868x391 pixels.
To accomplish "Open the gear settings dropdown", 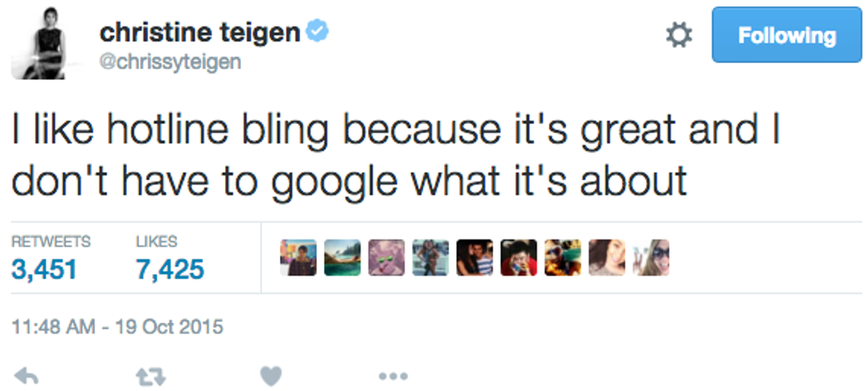I will pyautogui.click(x=678, y=35).
